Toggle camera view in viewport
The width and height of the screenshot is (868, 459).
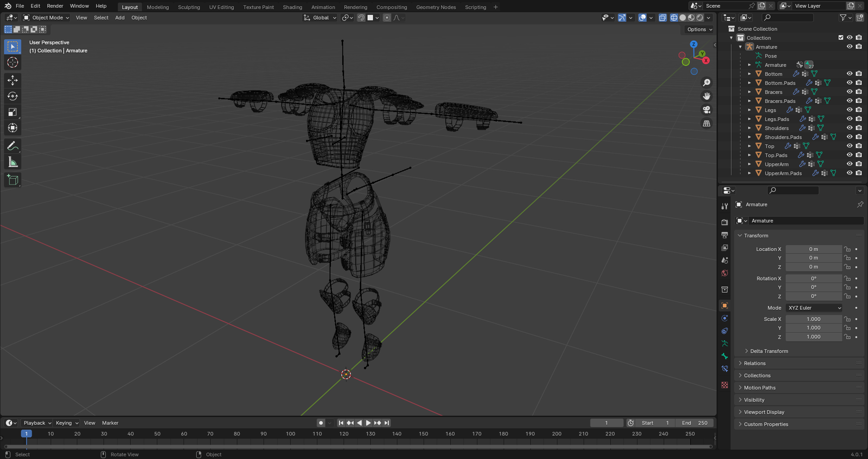click(706, 110)
